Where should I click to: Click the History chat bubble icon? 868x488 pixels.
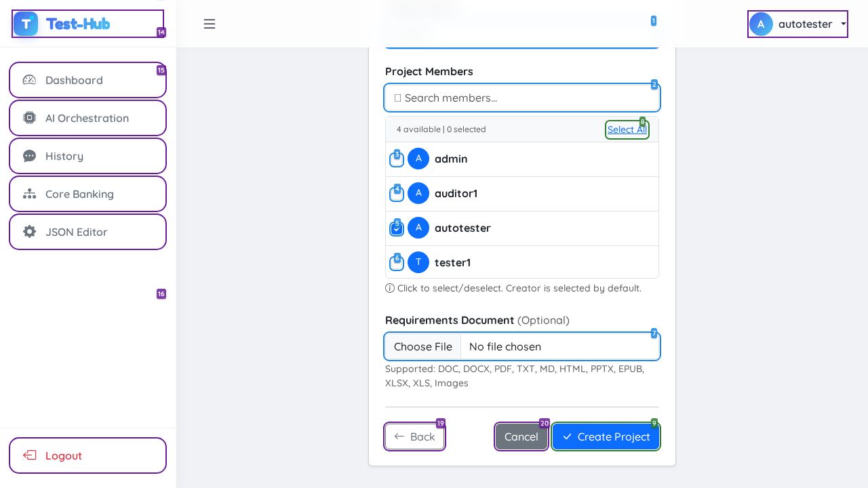(x=29, y=156)
